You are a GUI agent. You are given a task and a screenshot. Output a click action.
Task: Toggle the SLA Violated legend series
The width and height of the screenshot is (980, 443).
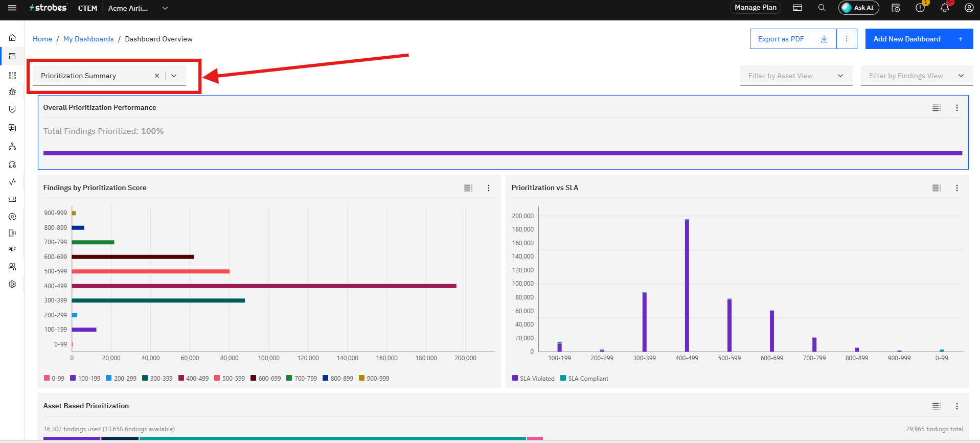[533, 379]
